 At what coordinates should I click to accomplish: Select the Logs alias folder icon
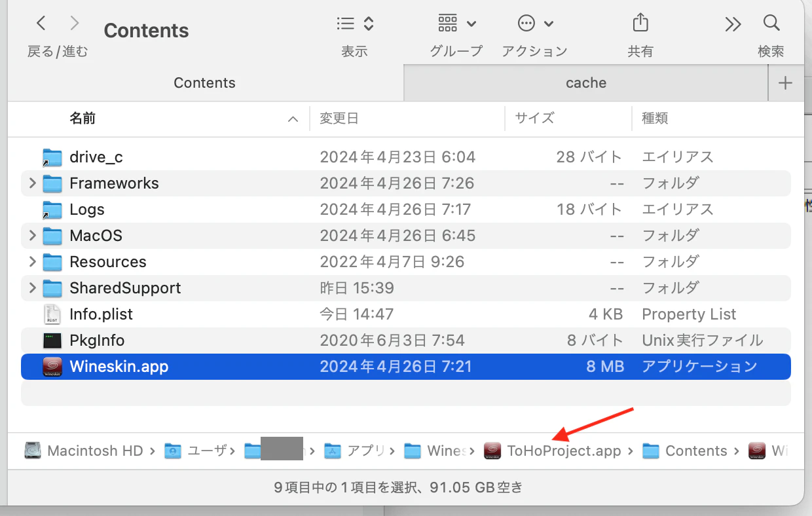pyautogui.click(x=52, y=210)
